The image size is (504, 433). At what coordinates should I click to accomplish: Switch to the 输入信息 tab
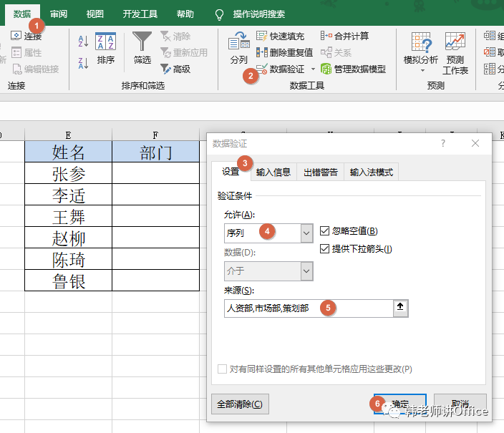[273, 172]
